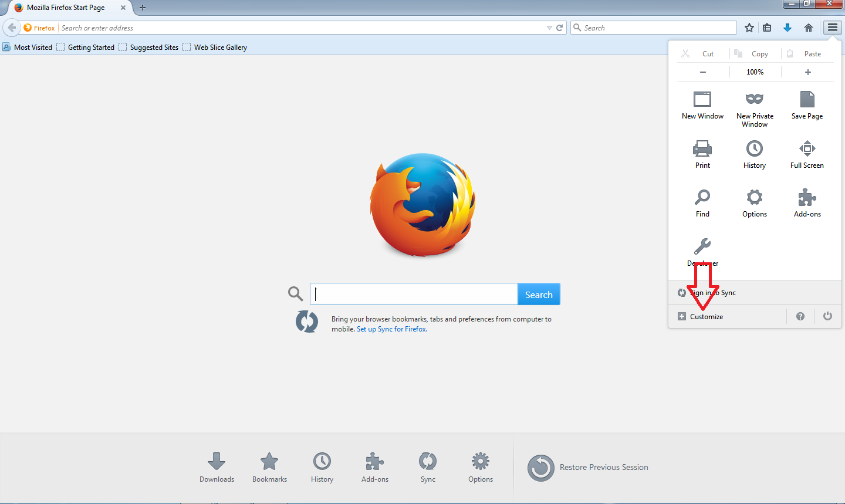Image resolution: width=845 pixels, height=504 pixels.
Task: Click the start page search field
Action: [x=414, y=294]
